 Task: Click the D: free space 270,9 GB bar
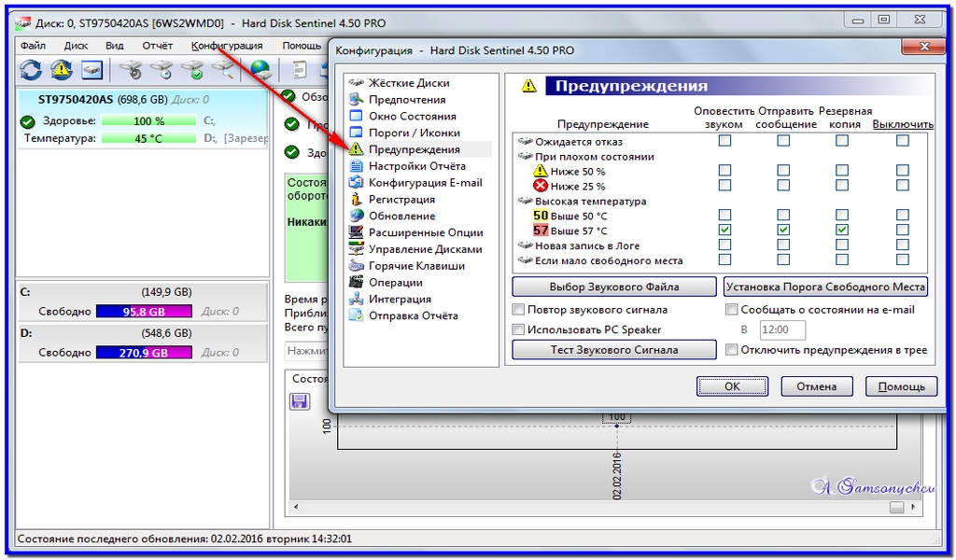click(x=144, y=352)
